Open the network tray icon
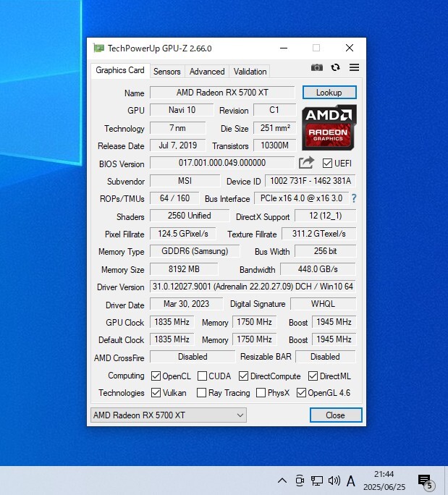Image resolution: width=448 pixels, height=495 pixels. point(317,481)
